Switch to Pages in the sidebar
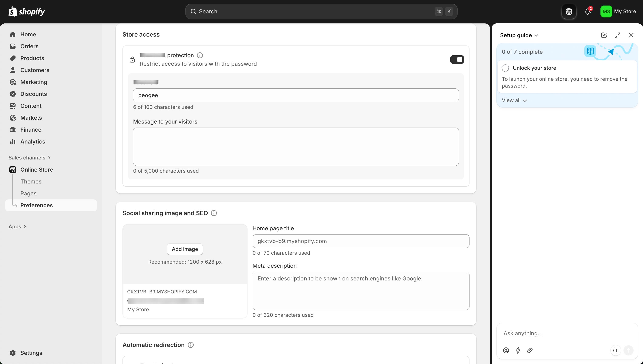643x364 pixels. (x=28, y=193)
